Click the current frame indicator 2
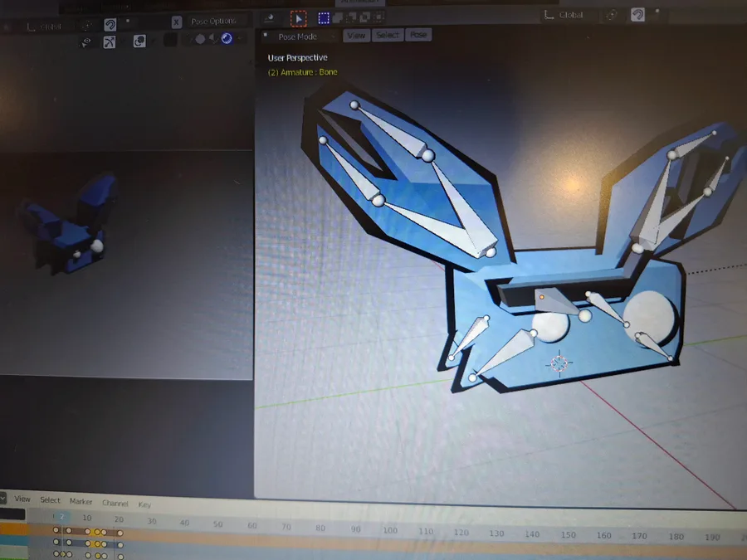 (x=61, y=517)
